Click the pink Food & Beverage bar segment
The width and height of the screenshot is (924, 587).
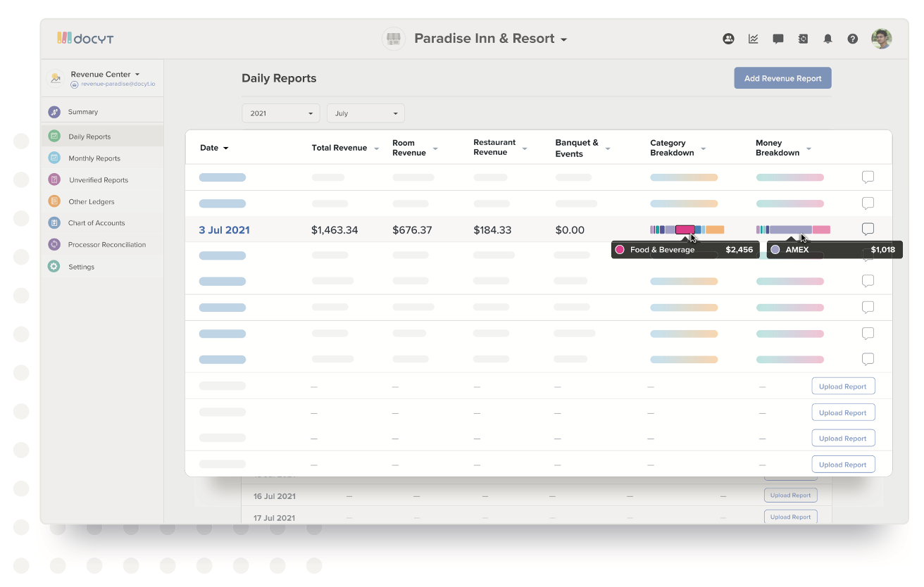(685, 229)
